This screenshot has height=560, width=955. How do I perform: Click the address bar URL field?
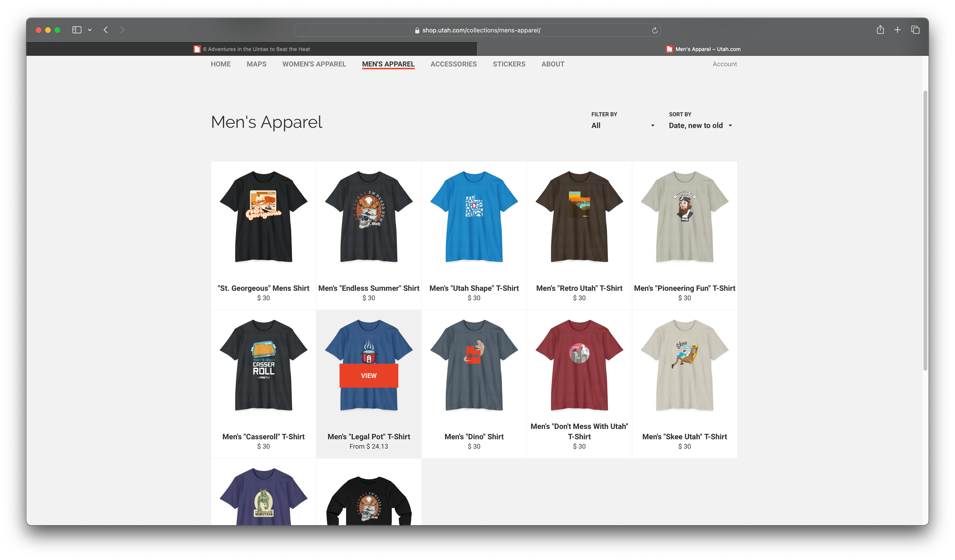477,30
